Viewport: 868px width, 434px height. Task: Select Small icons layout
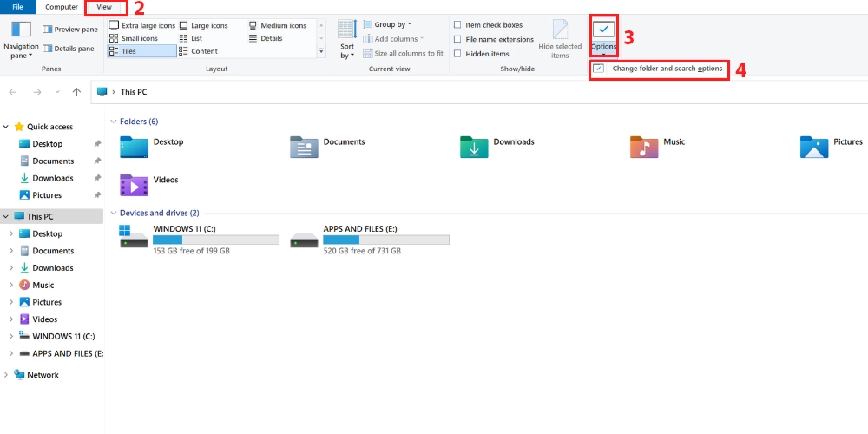[x=134, y=38]
